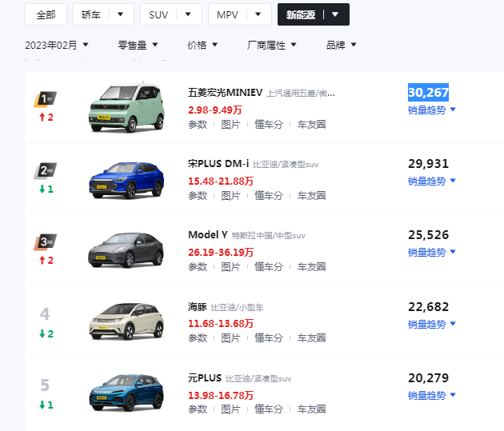
Task: Open 图片 for 元PLUS
Action: click(230, 409)
